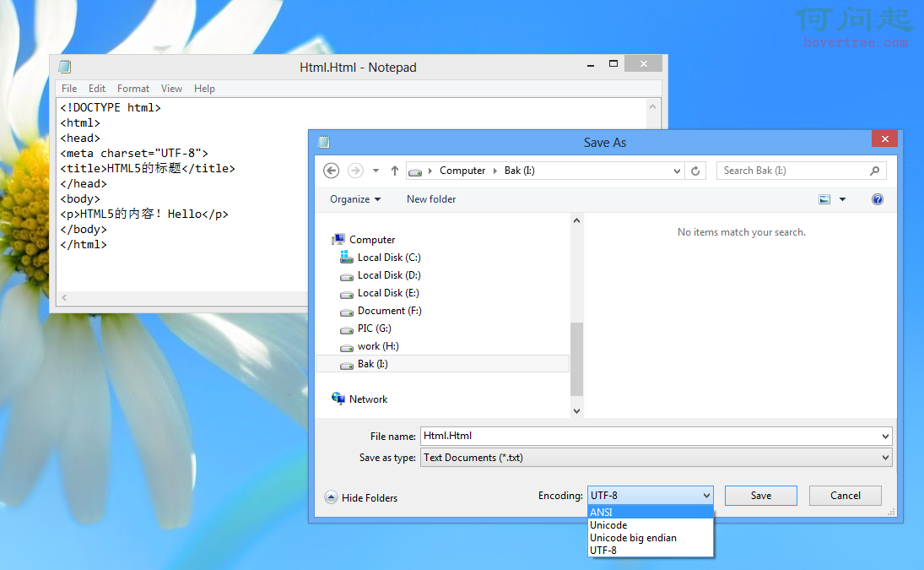
Task: Open the File menu in Notepad
Action: click(x=69, y=89)
